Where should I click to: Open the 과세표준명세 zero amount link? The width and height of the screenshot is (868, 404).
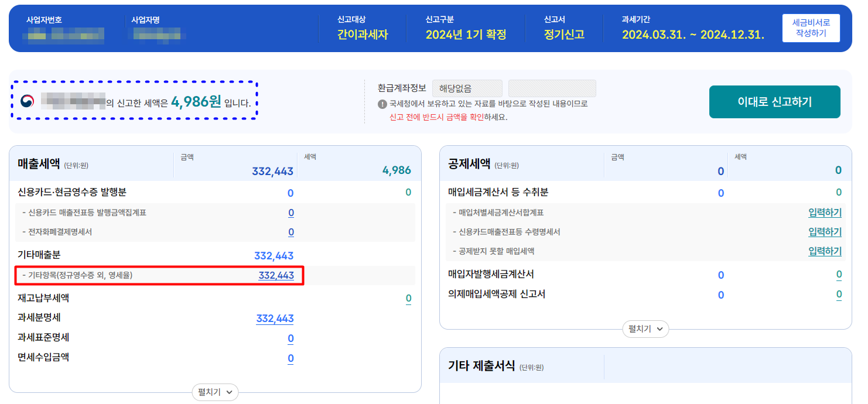pyautogui.click(x=291, y=338)
